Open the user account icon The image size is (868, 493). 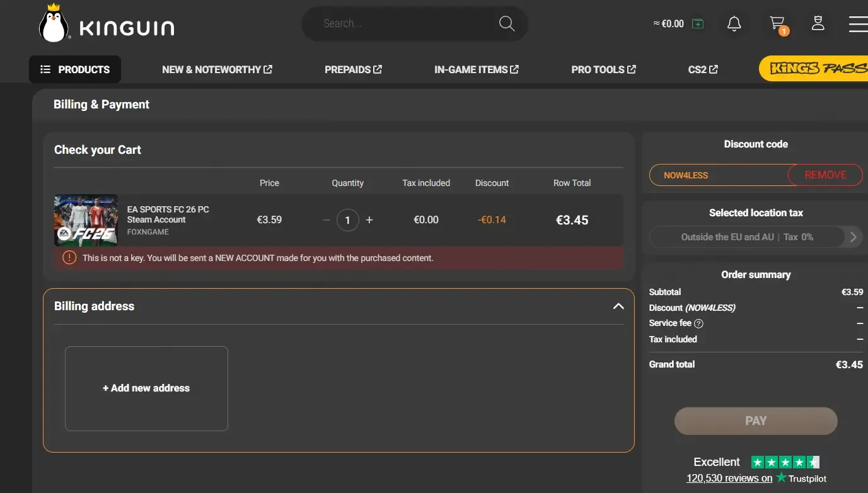tap(818, 23)
